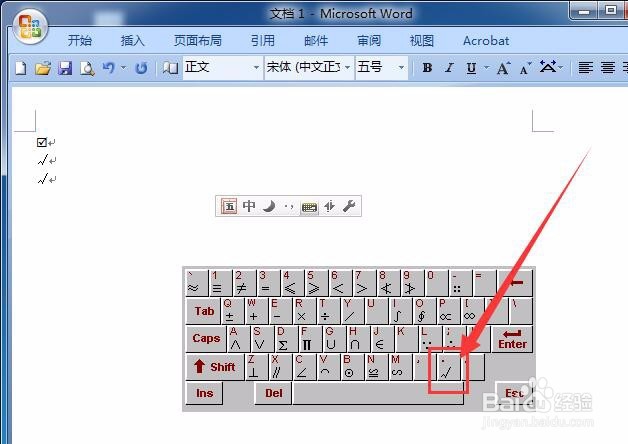Screen dimensions: 628x444
Task: Expand the Undo history dropdown arrow
Action: 123,67
